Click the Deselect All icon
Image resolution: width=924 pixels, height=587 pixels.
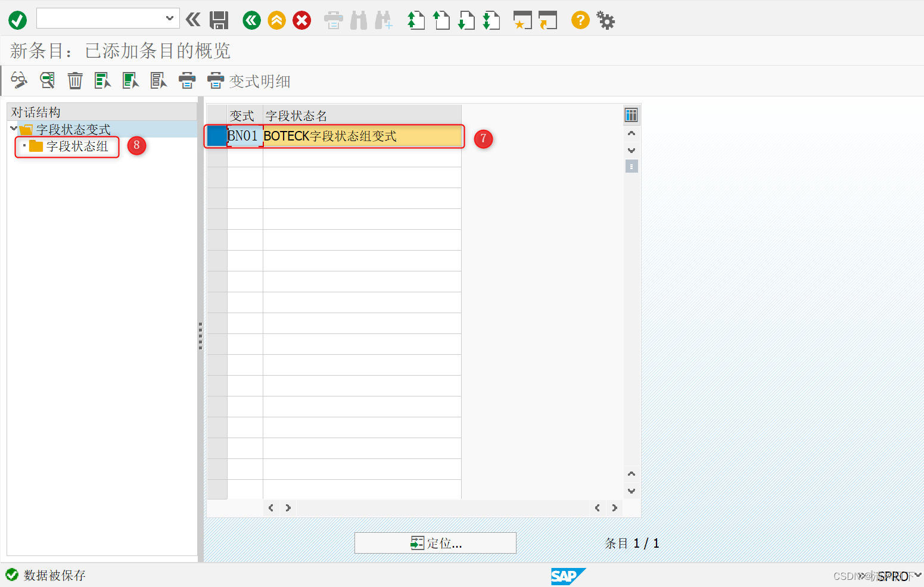click(159, 80)
